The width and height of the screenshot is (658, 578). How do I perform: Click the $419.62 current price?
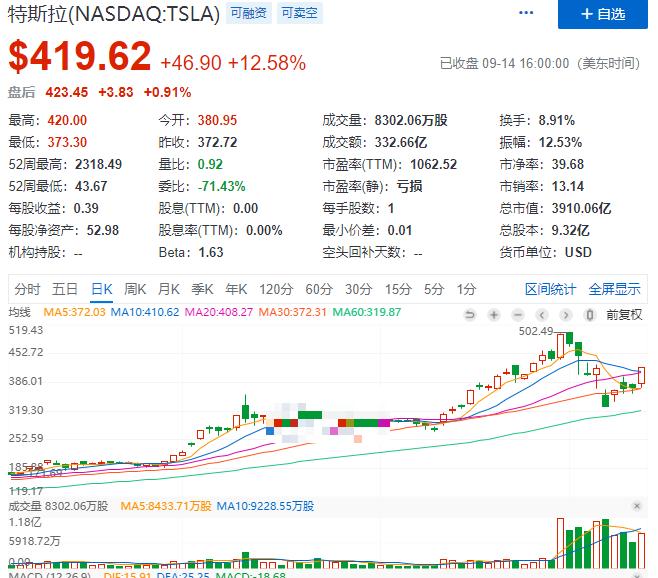(80, 56)
